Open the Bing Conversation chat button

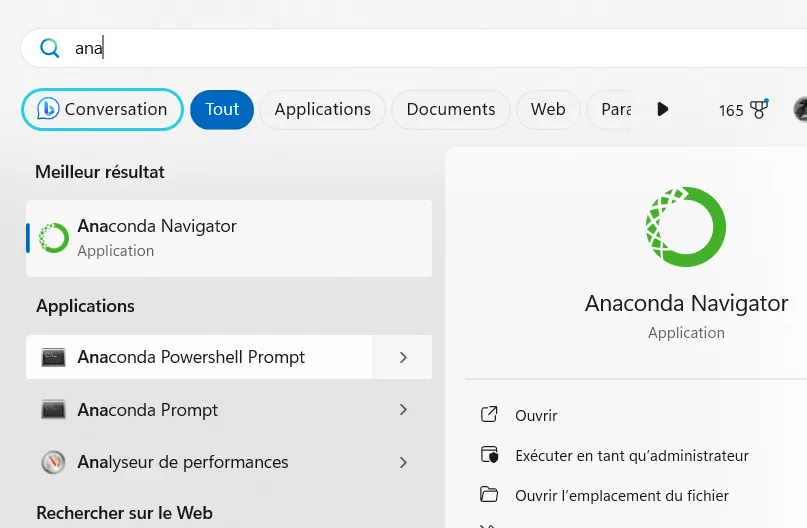pos(102,109)
